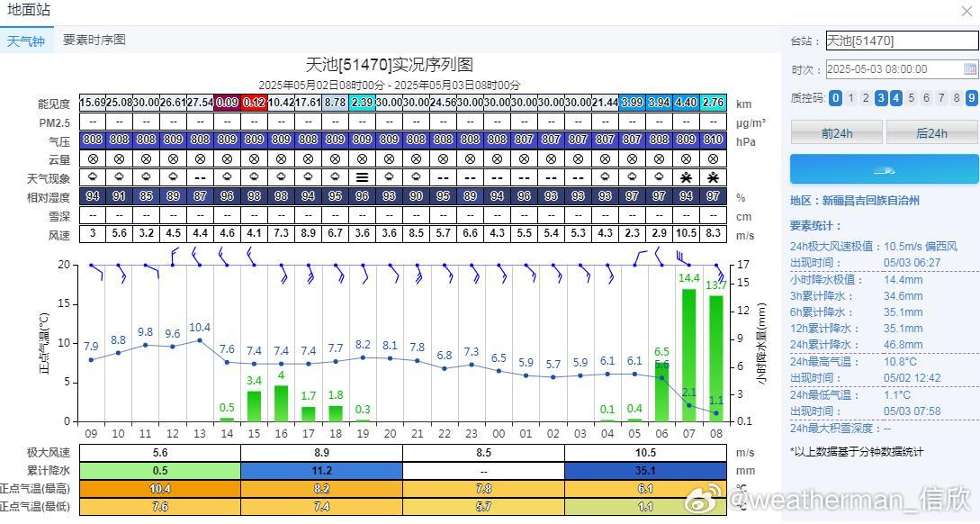Edit the 台站 field showing 天池[51470]
The width and height of the screenshot is (980, 524).
point(902,41)
